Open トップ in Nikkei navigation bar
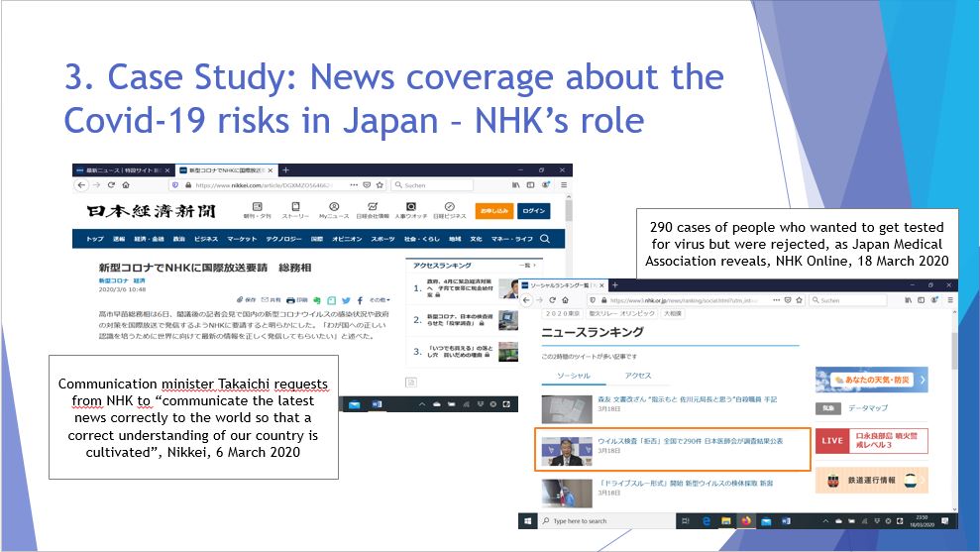The image size is (980, 552). (95, 239)
